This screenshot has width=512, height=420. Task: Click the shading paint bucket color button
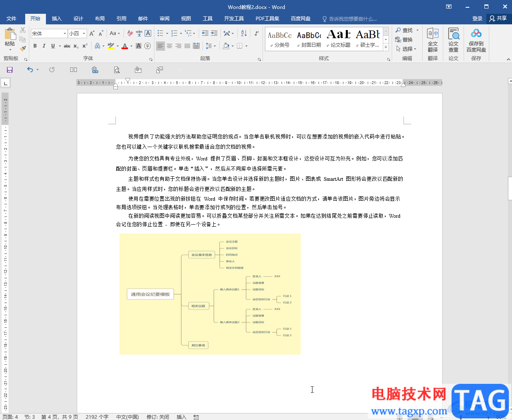point(226,46)
